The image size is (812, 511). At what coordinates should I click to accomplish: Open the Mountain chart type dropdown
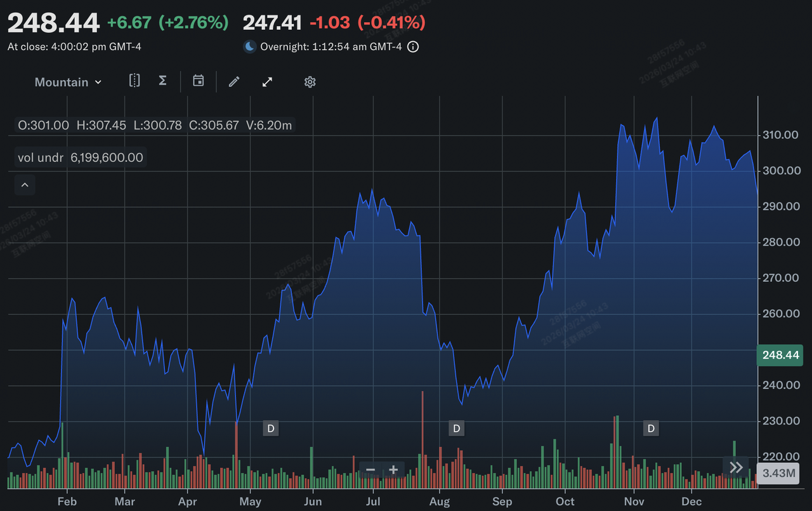[68, 82]
